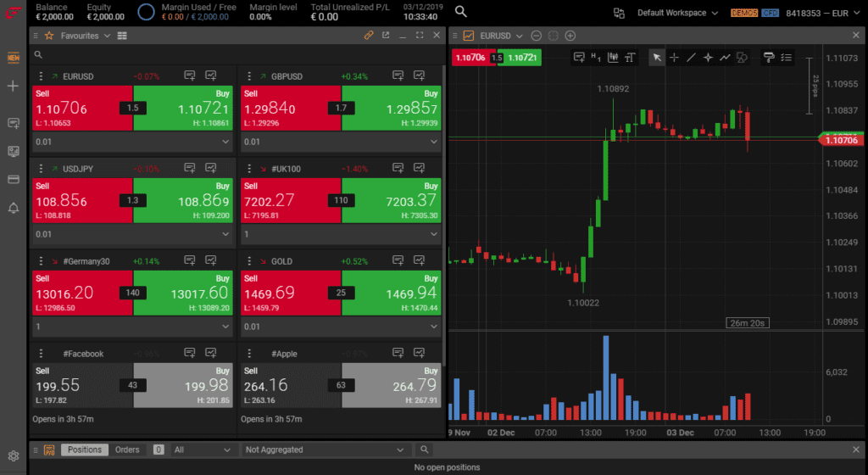Screen dimensions: 868x475
Task: Select the crosshair tool in chart toolbar
Action: coord(674,58)
